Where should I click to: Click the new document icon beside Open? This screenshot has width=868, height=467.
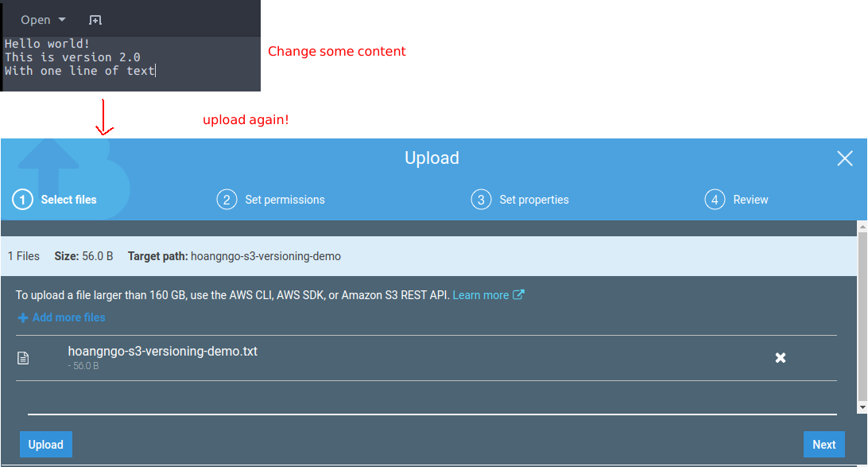(95, 20)
